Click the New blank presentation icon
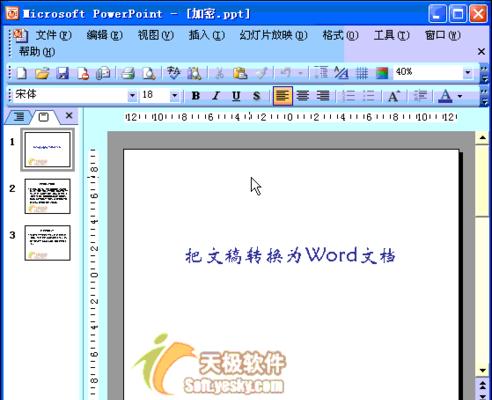This screenshot has height=400, width=492. click(x=22, y=73)
